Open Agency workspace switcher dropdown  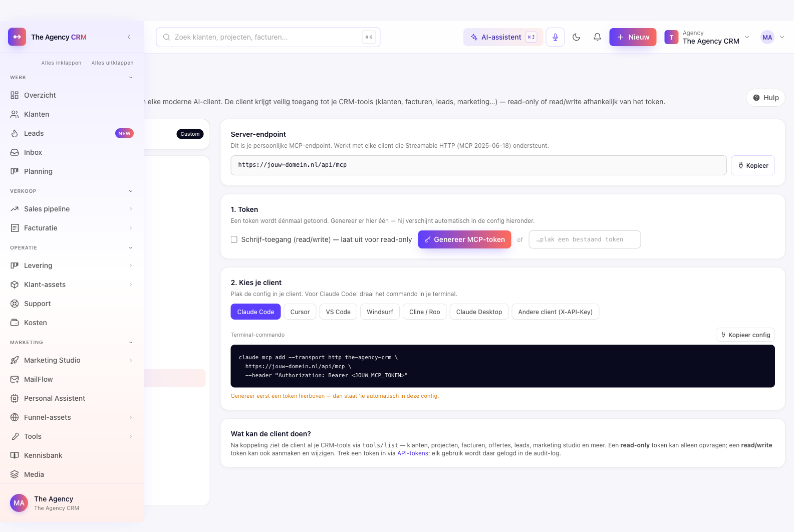pos(707,37)
